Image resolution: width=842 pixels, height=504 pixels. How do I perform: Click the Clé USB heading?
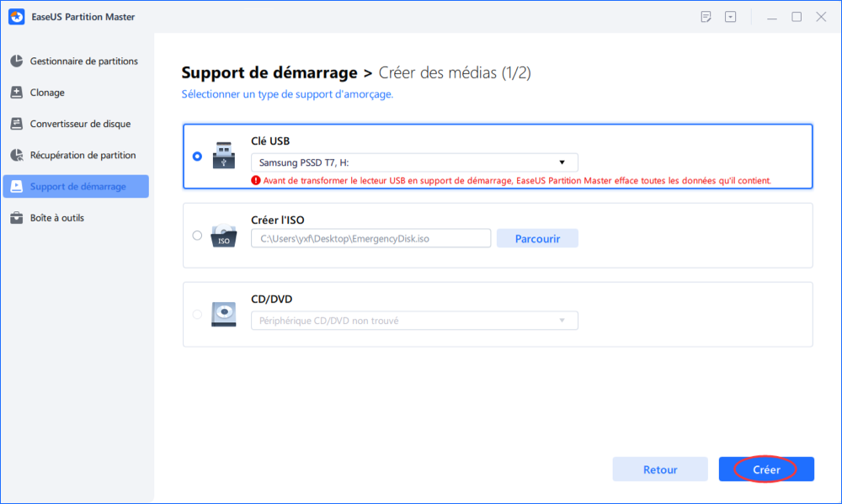tap(270, 141)
